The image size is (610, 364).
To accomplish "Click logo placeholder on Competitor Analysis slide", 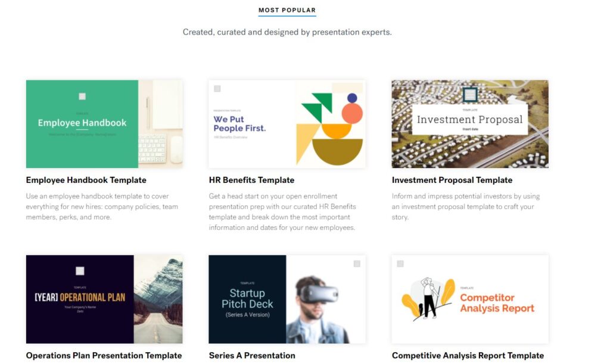I will coord(400,264).
